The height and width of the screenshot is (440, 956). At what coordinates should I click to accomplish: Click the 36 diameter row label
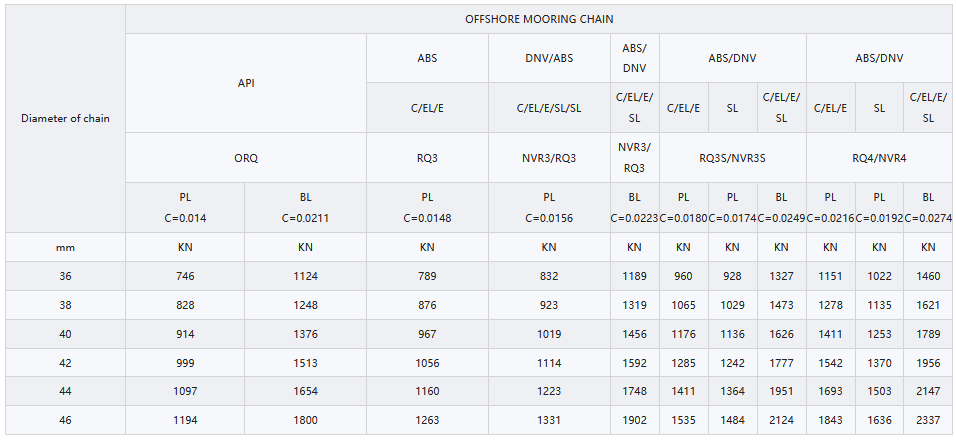click(65, 276)
